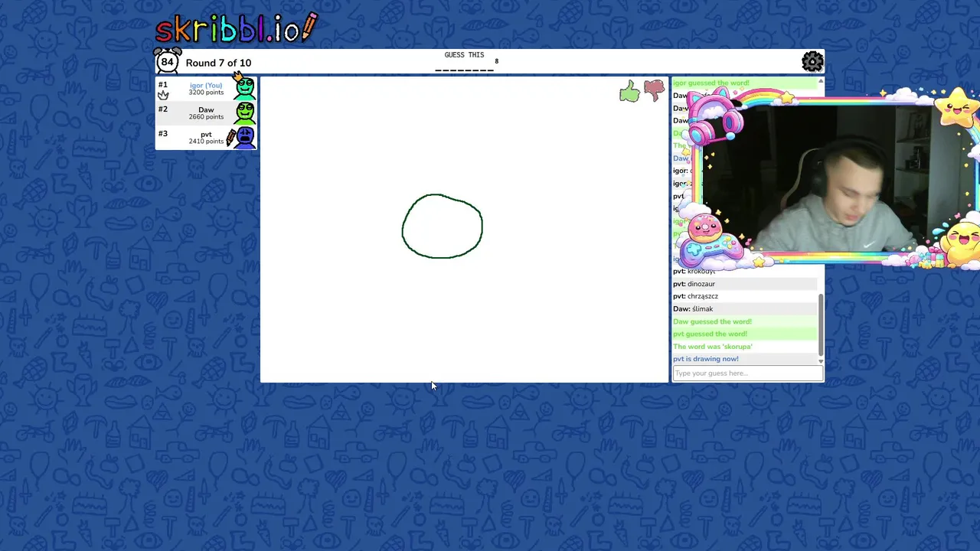Click pvt's blue avatar

tap(245, 137)
